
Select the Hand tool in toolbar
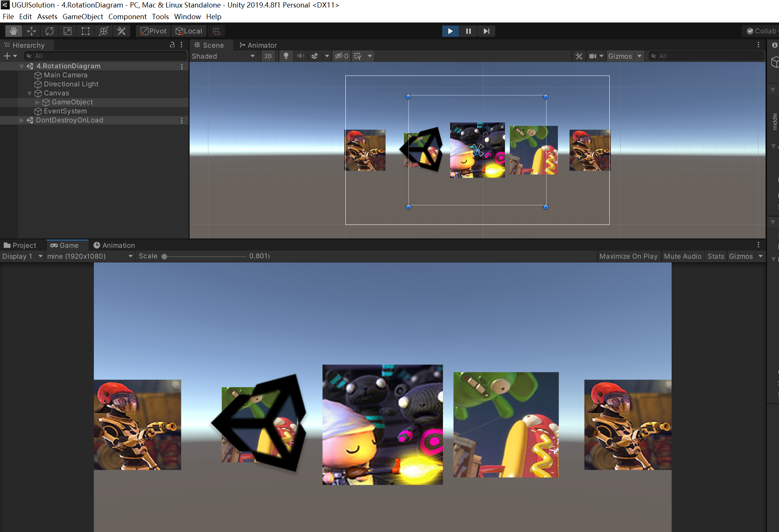tap(14, 31)
